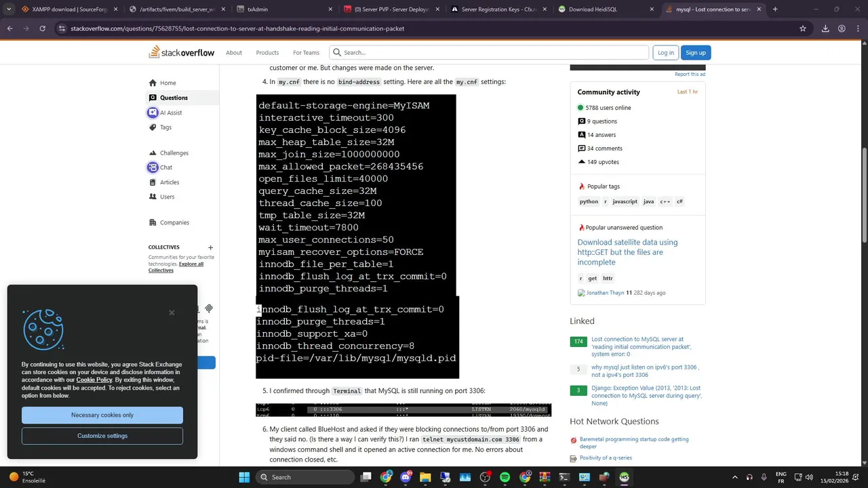
Task: Open Positivity of a q-series question
Action: tap(606, 458)
